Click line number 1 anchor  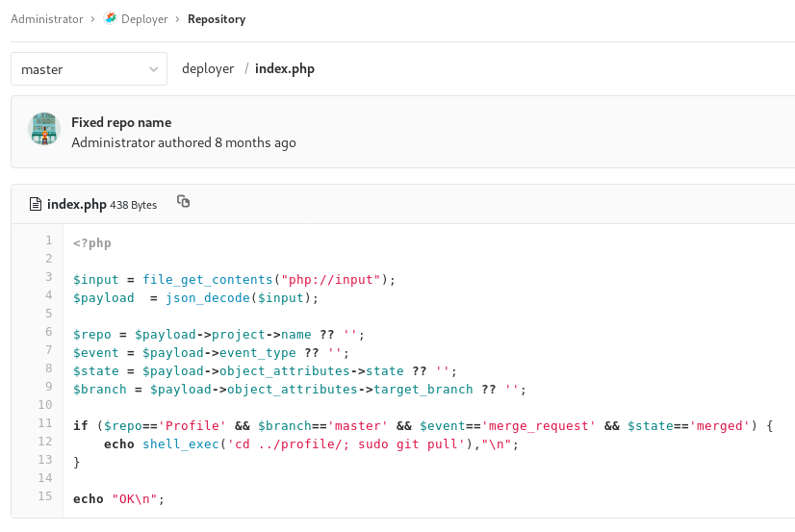47,241
